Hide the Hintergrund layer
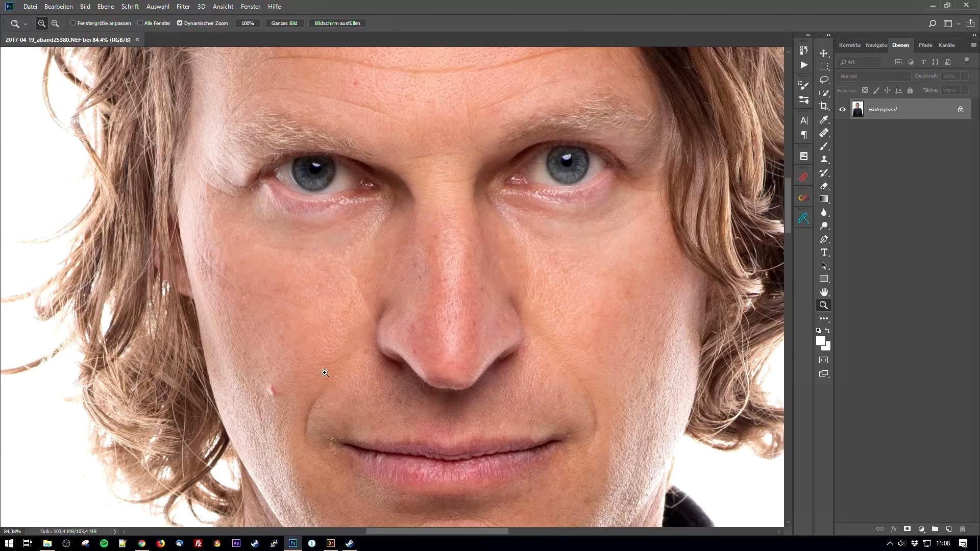Image resolution: width=980 pixels, height=551 pixels. pos(842,109)
